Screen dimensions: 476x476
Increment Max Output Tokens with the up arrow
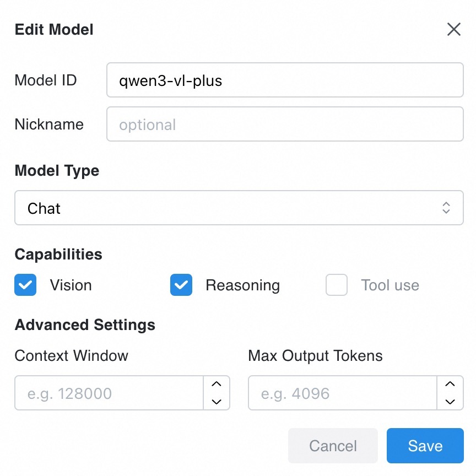click(x=450, y=385)
